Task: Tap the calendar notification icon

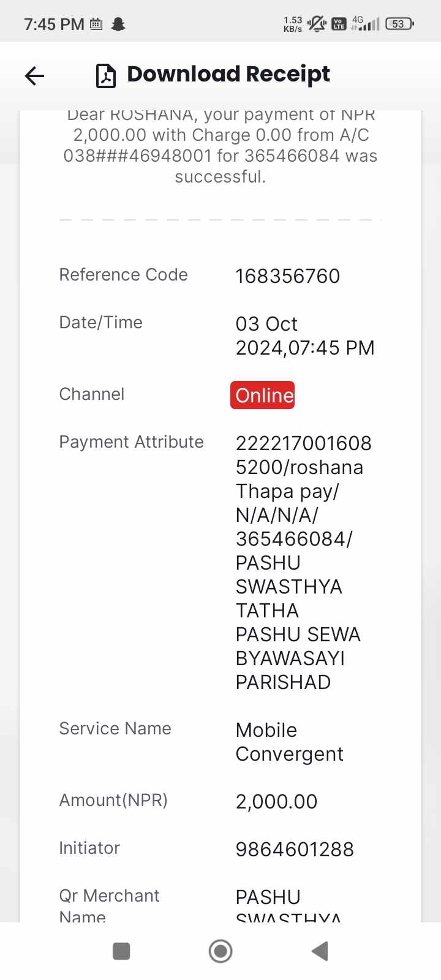Action: (x=96, y=24)
